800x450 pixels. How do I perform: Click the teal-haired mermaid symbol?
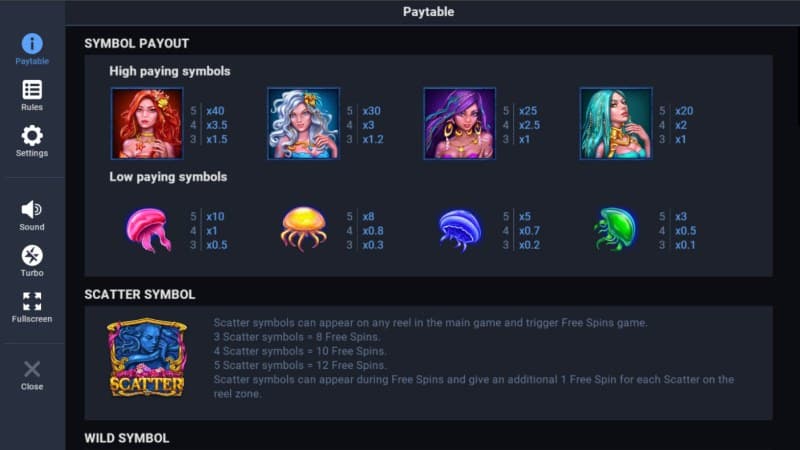(x=615, y=123)
